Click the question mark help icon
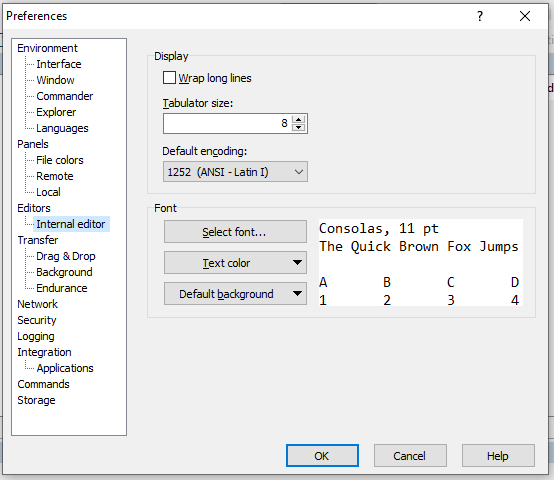Screen dimensions: 554x480 (x=480, y=16)
